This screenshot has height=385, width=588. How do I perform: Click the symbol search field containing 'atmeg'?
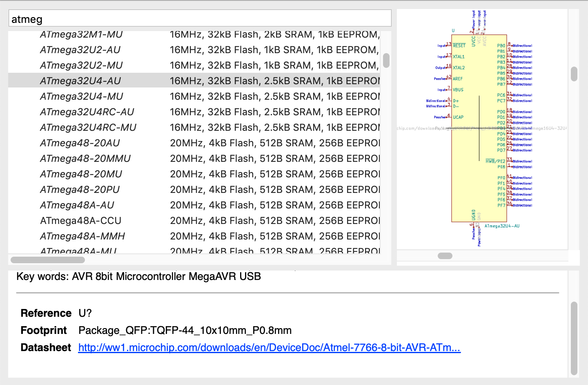tap(200, 18)
